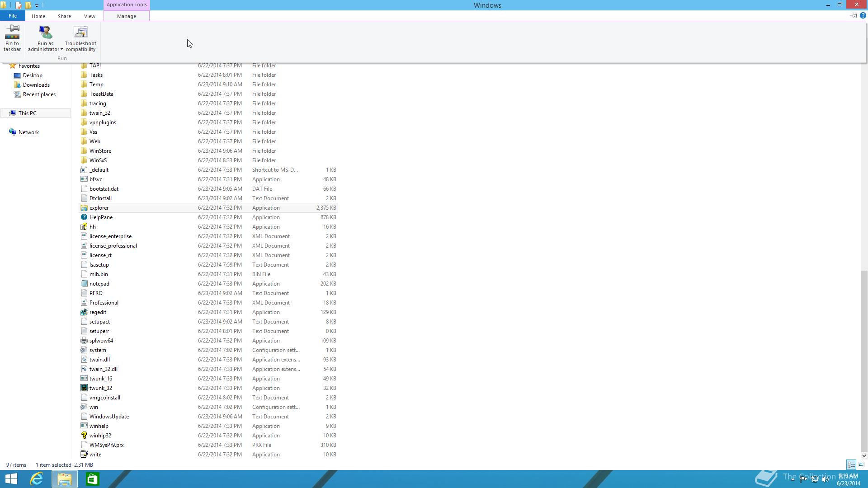Select the winhlp32 application icon
868x488 pixels.
[x=84, y=436]
